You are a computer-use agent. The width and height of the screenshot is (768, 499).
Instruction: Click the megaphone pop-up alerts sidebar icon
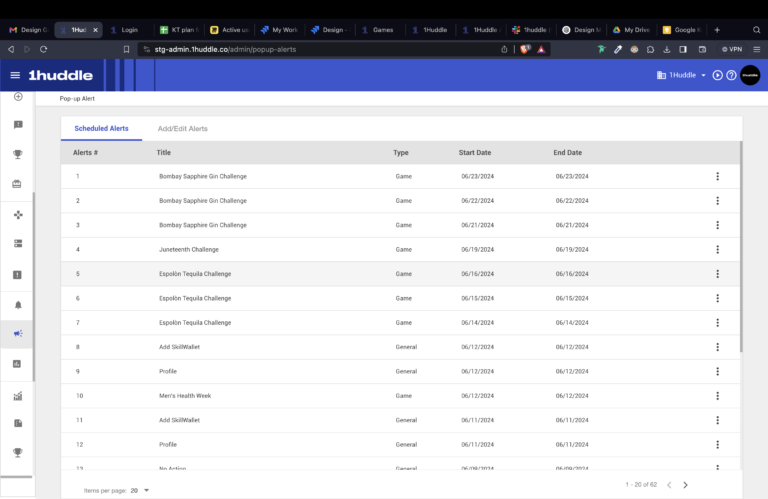coord(17,334)
